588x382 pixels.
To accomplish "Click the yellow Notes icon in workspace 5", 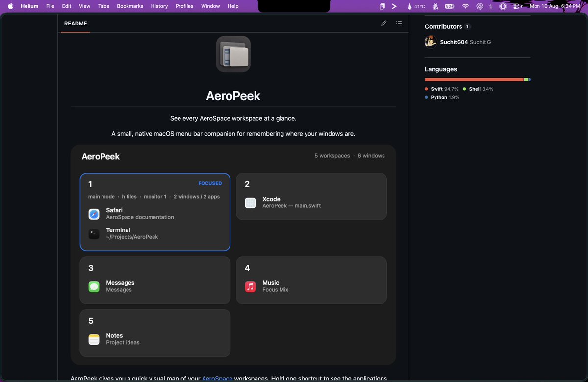I will pos(94,340).
